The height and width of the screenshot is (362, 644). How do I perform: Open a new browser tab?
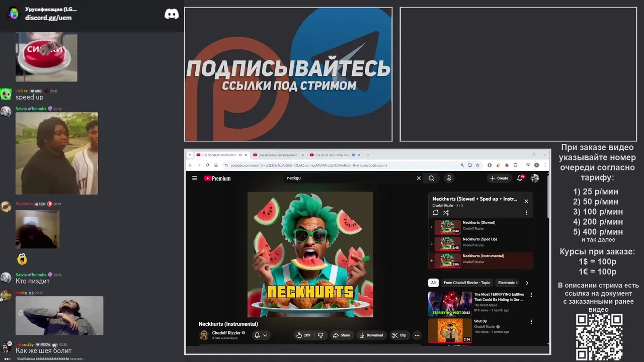tap(368, 155)
